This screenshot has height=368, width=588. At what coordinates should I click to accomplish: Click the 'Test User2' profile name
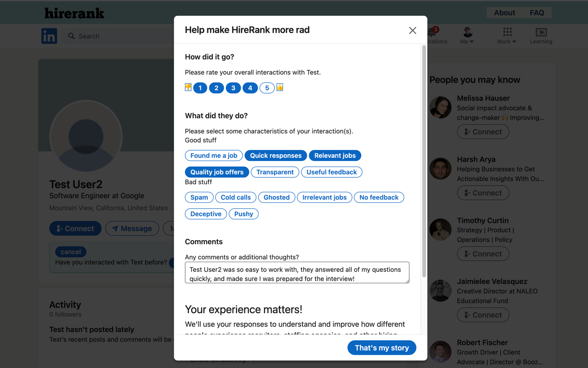76,184
